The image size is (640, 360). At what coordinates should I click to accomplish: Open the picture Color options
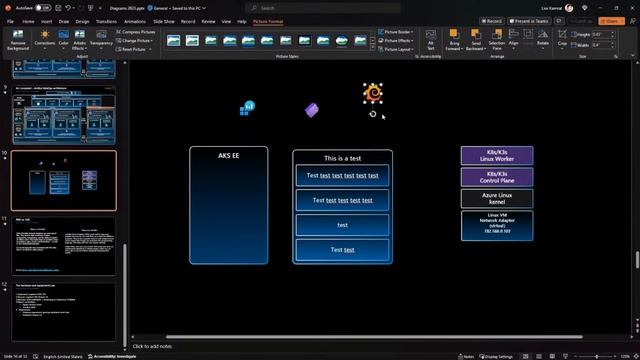click(x=64, y=40)
